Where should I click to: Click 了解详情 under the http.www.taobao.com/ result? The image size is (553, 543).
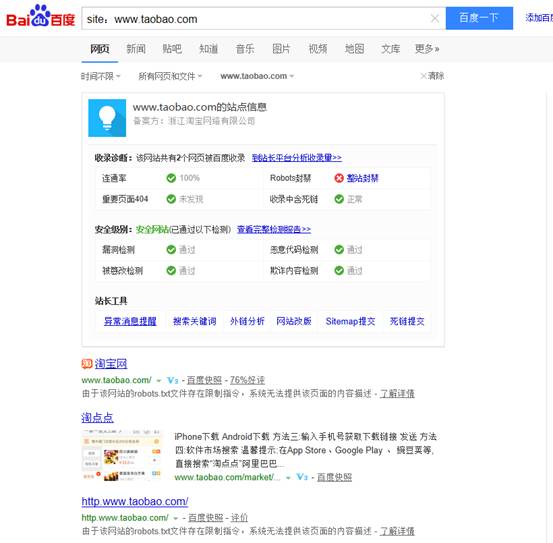[x=397, y=531]
